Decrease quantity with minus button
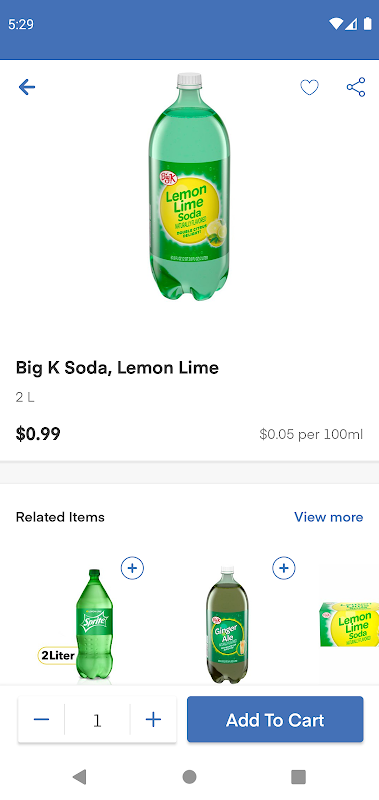Viewport: 379px width, 800px height. [41, 719]
